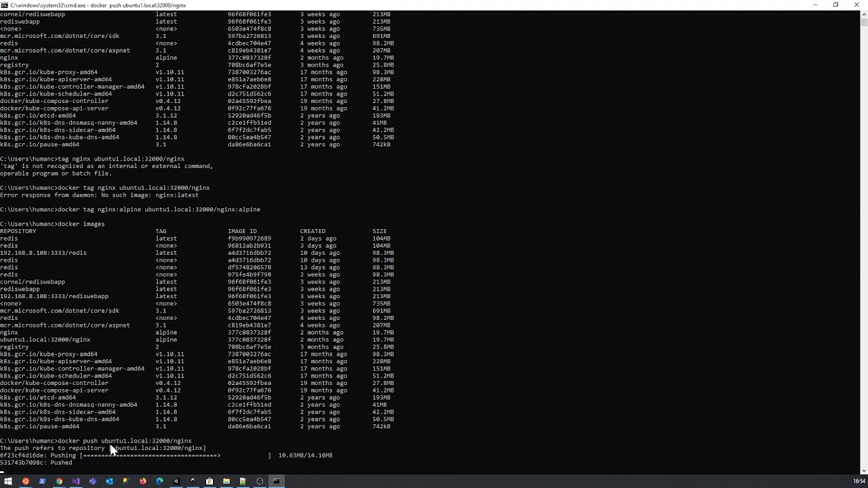
Task: Select the active Command Prompt taskbar icon
Action: [277, 481]
